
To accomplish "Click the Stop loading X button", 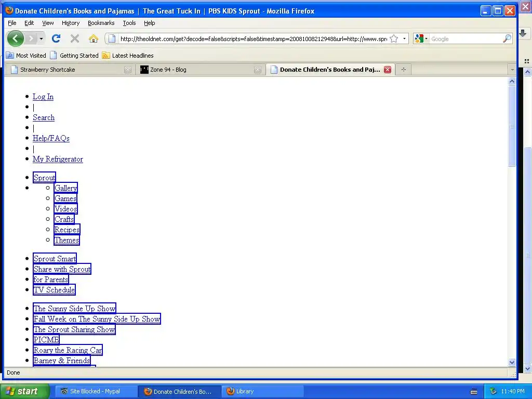I will [x=75, y=38].
